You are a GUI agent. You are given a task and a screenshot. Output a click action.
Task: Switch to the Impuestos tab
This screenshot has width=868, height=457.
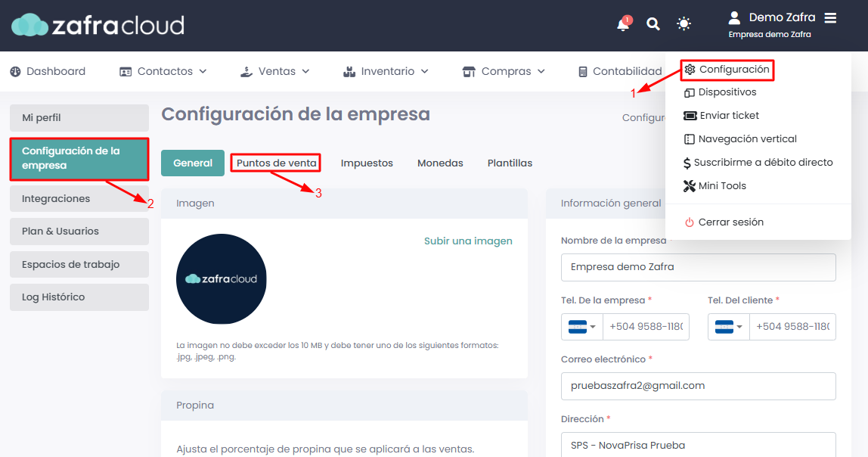click(367, 163)
